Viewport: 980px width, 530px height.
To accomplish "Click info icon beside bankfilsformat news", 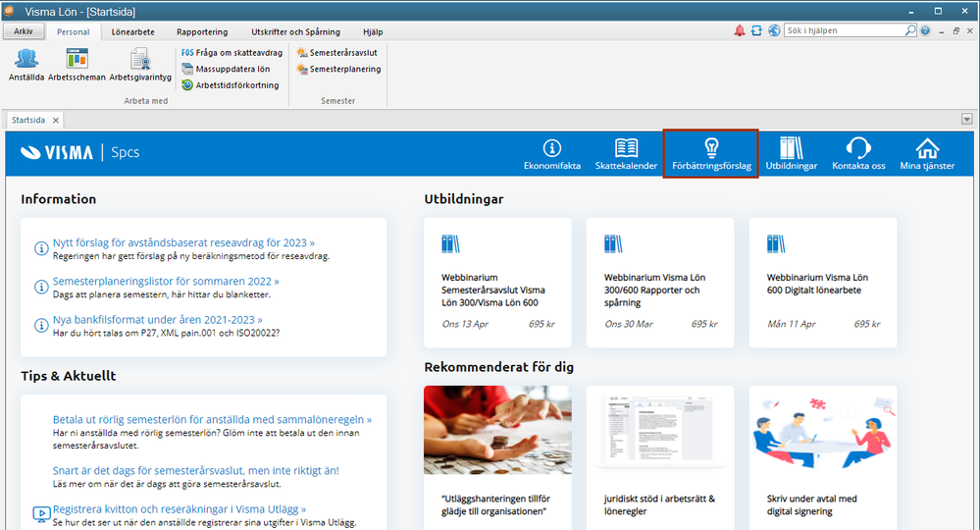I will click(40, 326).
